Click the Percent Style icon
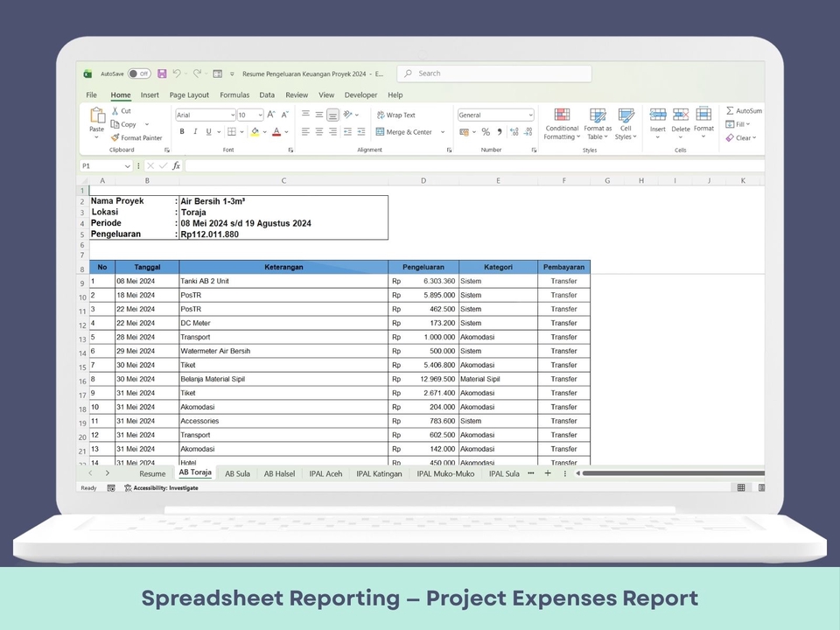Image resolution: width=840 pixels, height=630 pixels. click(x=486, y=132)
